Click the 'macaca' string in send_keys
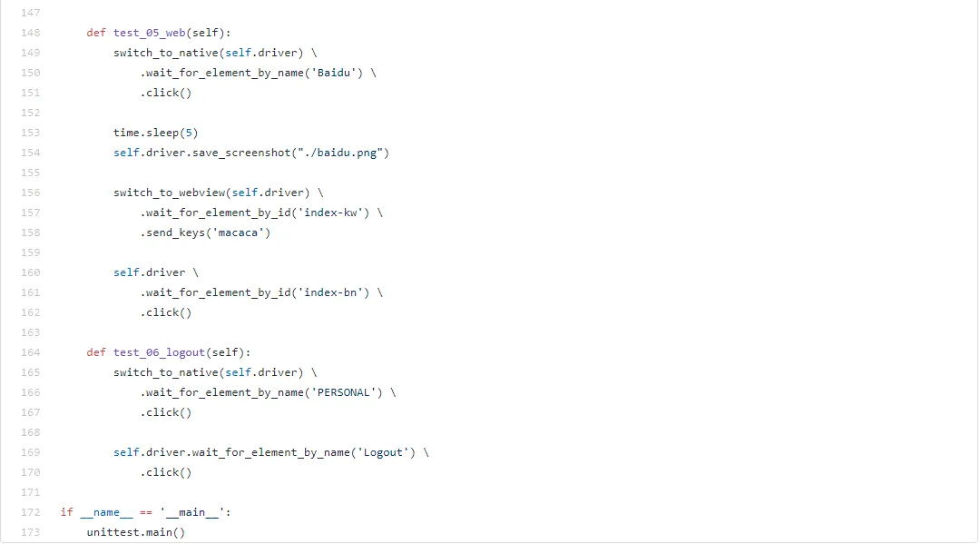This screenshot has height=544, width=980. pos(238,233)
